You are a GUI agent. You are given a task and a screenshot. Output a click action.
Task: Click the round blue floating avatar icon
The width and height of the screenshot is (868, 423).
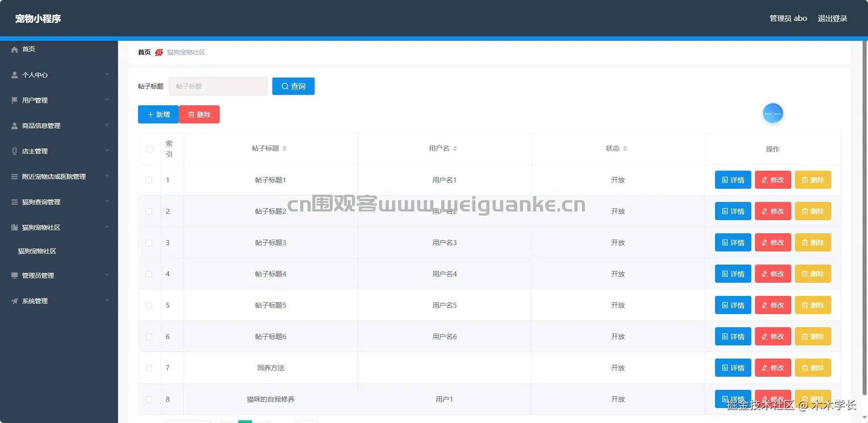(x=773, y=113)
